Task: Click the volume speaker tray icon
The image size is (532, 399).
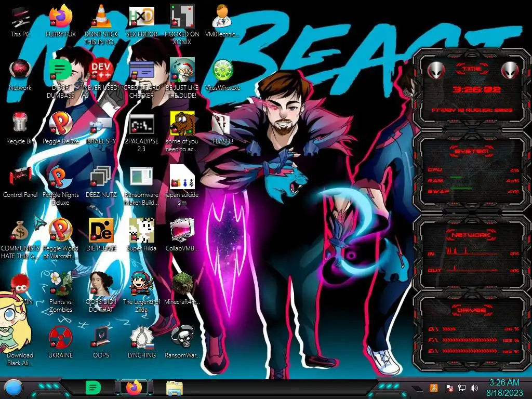Action: (x=474, y=388)
